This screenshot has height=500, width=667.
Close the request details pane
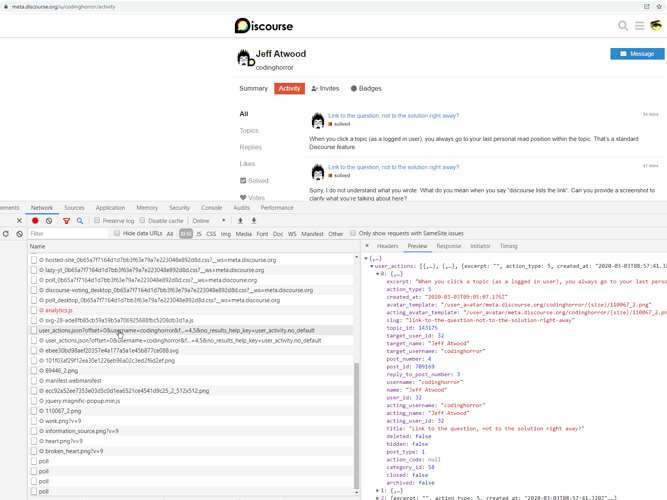[367, 246]
